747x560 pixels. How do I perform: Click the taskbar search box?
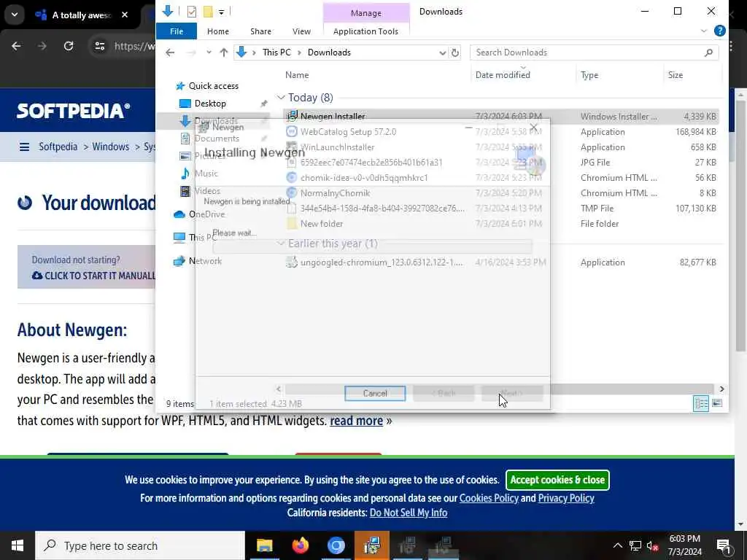(140, 545)
